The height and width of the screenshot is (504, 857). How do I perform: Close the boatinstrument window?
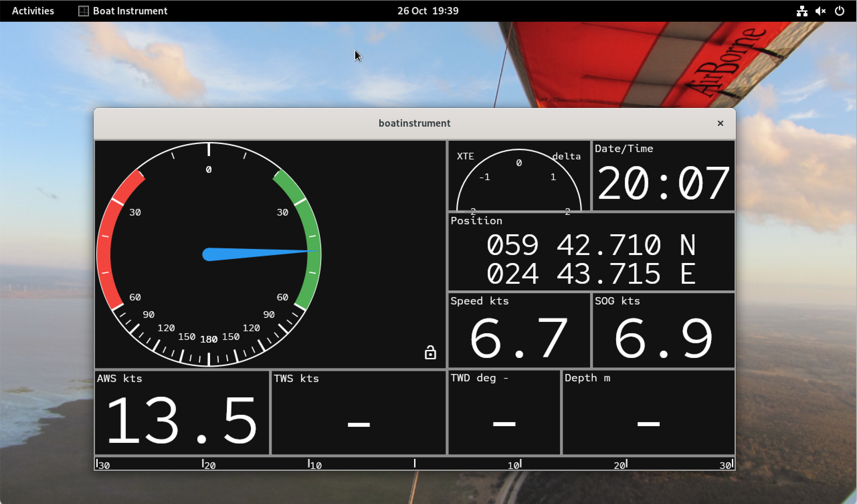720,123
